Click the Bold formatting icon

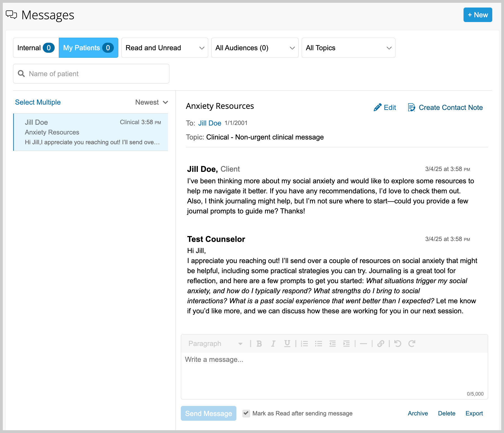click(259, 343)
